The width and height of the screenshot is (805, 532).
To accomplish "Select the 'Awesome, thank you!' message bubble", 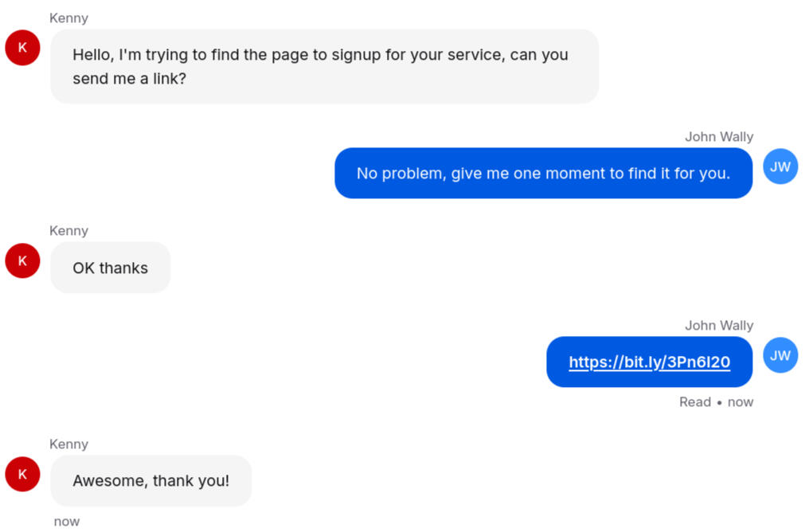I will 150,480.
